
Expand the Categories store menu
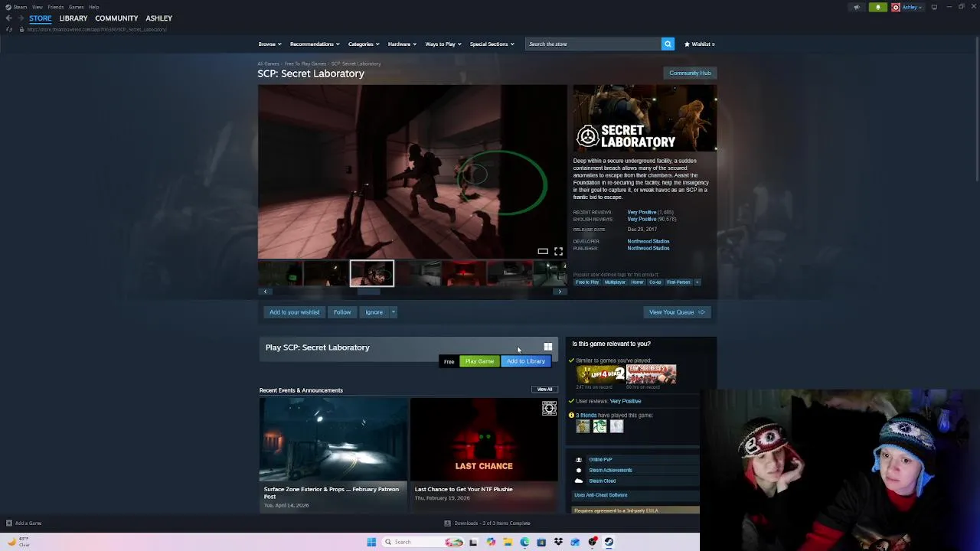coord(364,44)
